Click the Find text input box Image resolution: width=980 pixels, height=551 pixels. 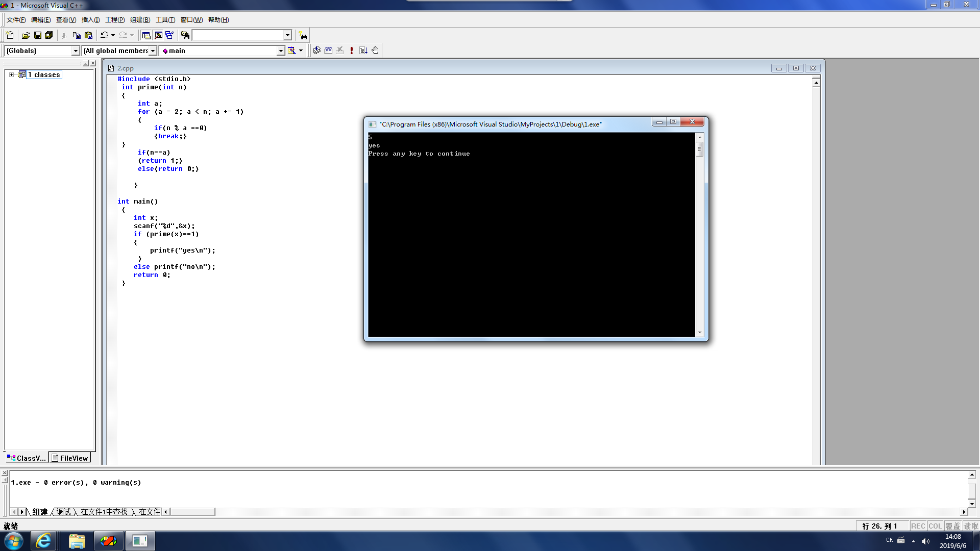tap(237, 35)
